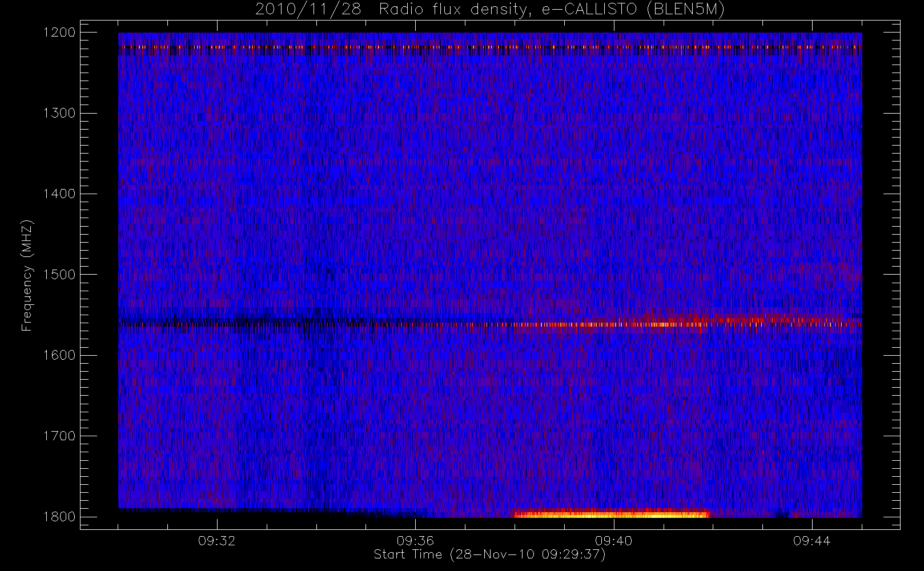Select the 1500 frequency tick label
The height and width of the screenshot is (571, 924).
(x=59, y=274)
